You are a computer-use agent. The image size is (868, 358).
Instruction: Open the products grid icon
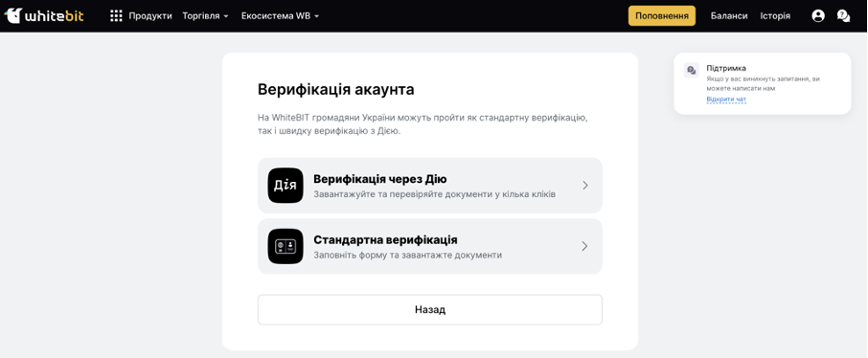pos(116,16)
